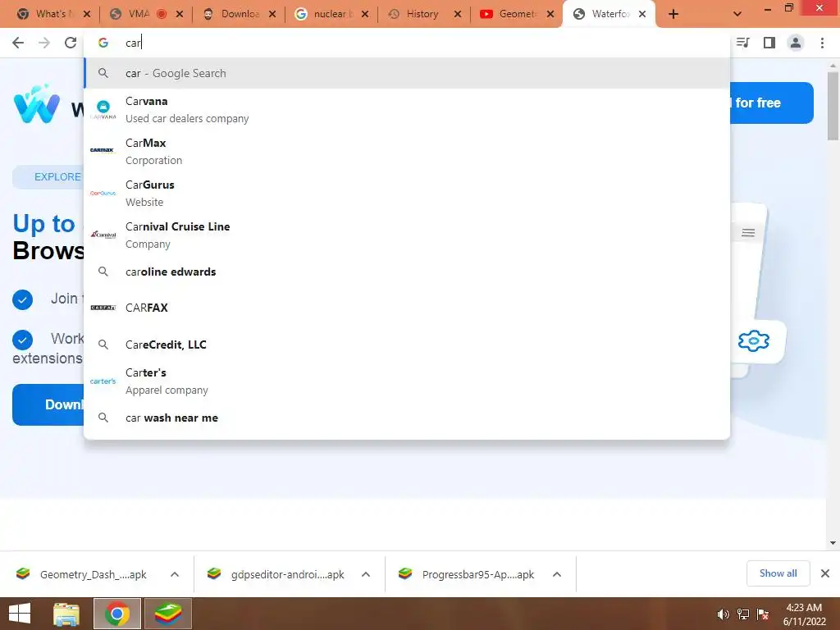Image resolution: width=840 pixels, height=630 pixels.
Task: Close the VMA tab
Action: pyautogui.click(x=180, y=15)
